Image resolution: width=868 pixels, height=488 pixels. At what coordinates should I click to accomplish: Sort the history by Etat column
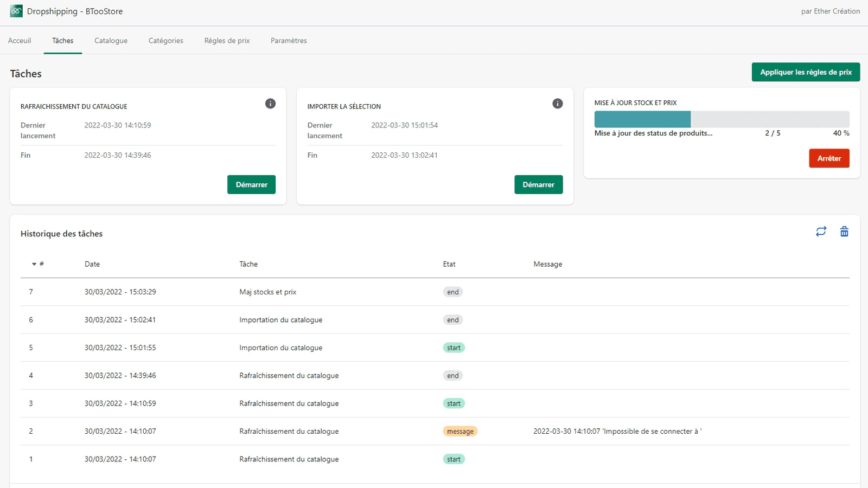point(449,264)
